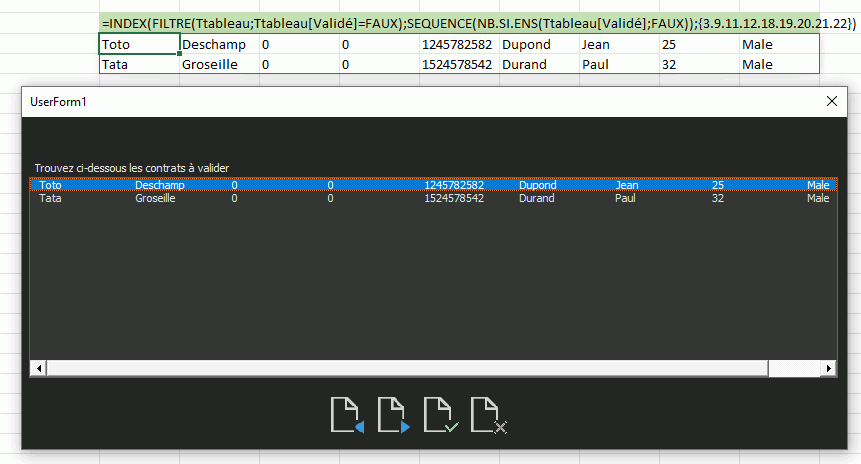Viewport: 861px width, 464px height.
Task: Click the 'Trouvez ci-dessous les contrats à valider' label
Action: click(x=132, y=168)
